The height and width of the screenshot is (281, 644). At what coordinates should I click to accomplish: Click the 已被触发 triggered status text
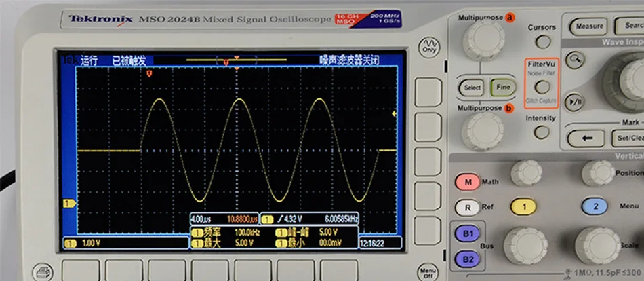click(x=129, y=61)
